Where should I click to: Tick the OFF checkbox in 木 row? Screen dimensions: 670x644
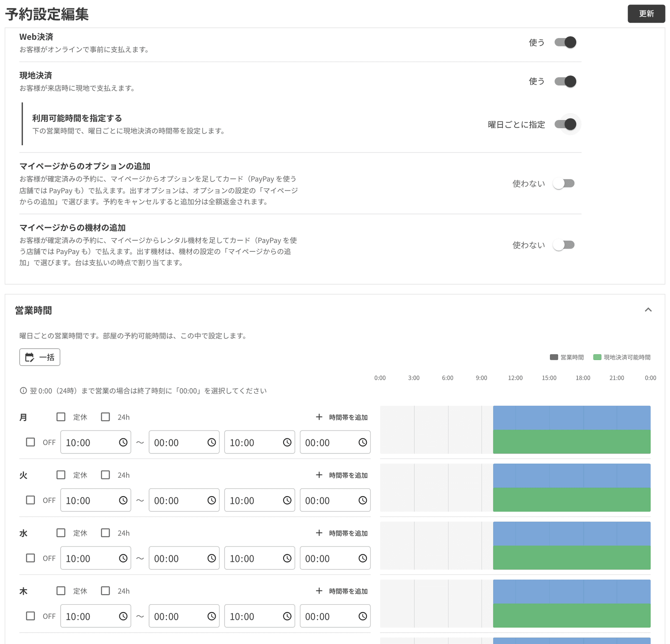tap(31, 616)
